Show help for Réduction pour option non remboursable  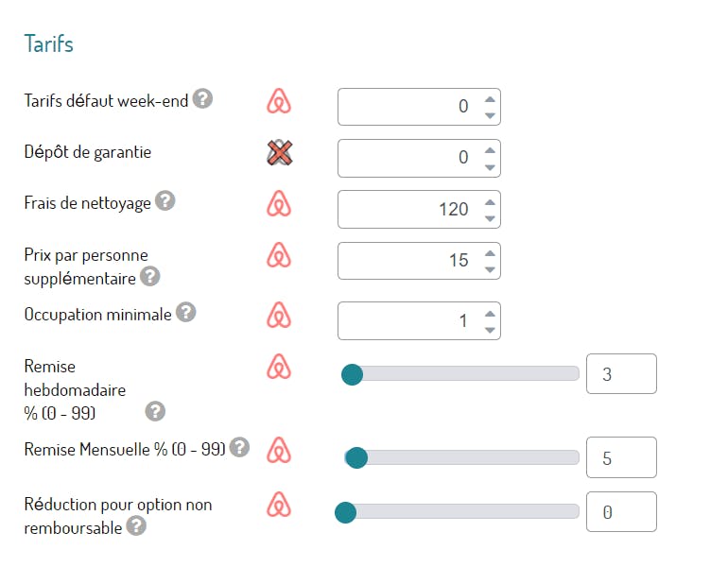coord(136,526)
